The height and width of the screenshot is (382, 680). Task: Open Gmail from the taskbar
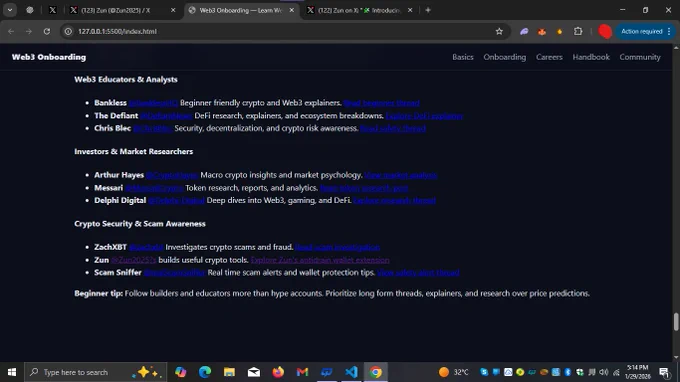302,372
